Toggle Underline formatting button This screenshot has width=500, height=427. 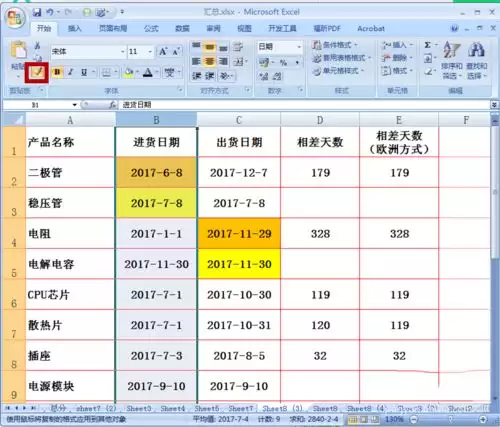tap(84, 72)
